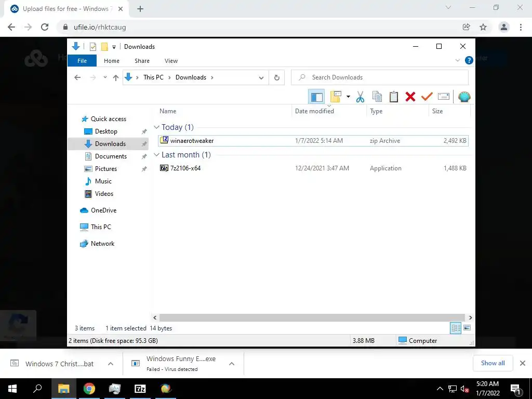The image size is (532, 399).
Task: Open Videos in the navigation pane
Action: (99, 194)
